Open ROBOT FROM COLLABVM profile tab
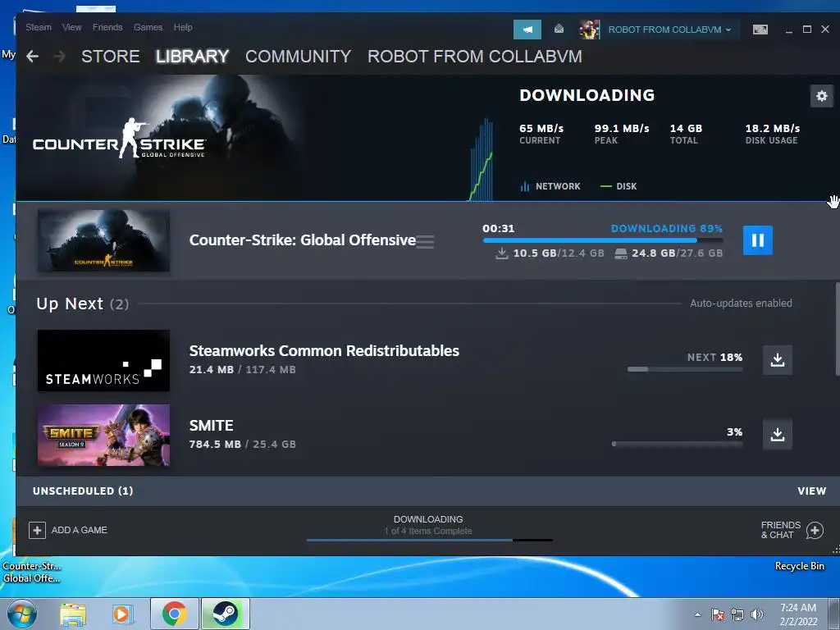Image resolution: width=840 pixels, height=630 pixels. coord(475,57)
